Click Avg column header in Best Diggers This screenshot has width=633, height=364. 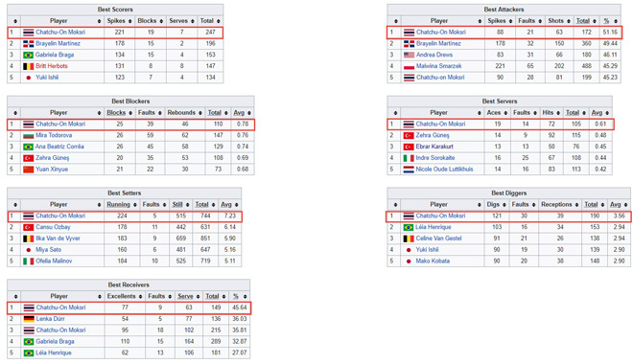[615, 205]
